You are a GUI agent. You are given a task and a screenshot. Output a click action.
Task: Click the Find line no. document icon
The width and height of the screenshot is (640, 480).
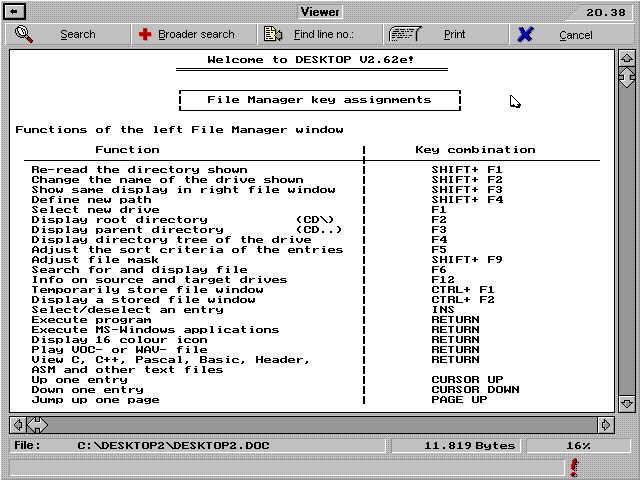coord(273,34)
